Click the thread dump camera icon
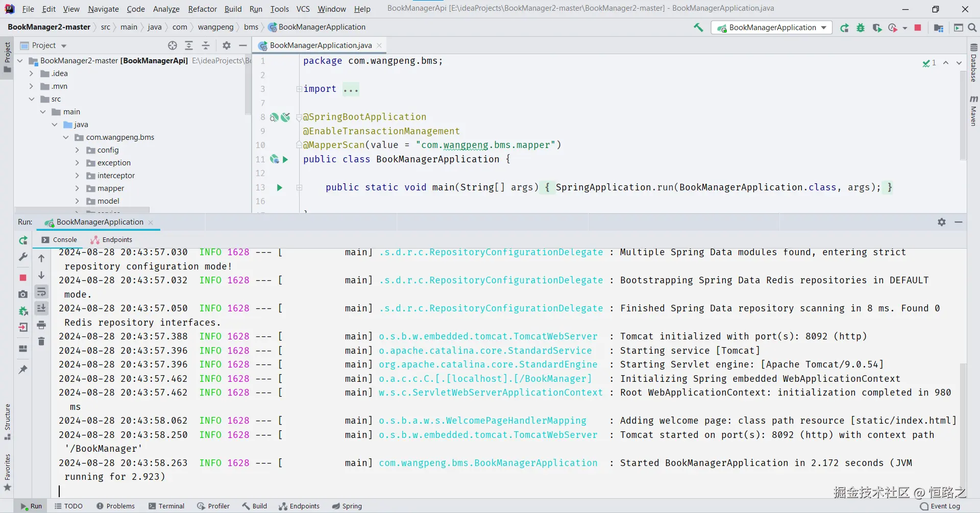980x513 pixels. (x=23, y=294)
